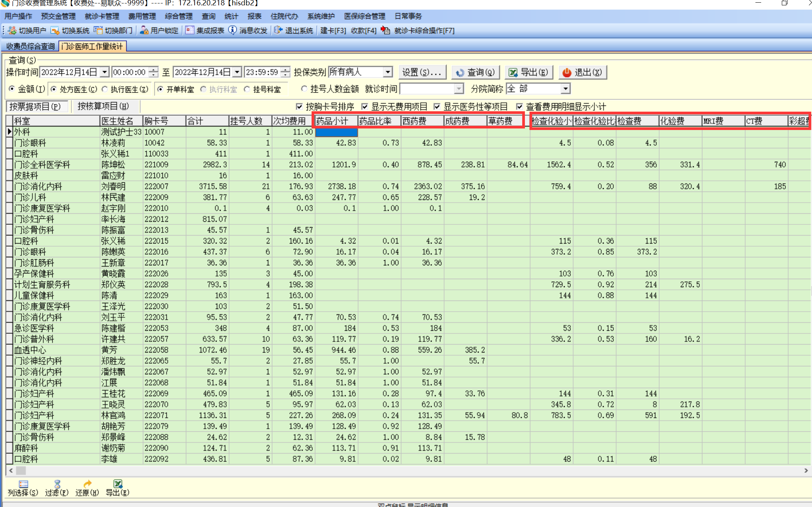Click the 查询(Q) query button
The height and width of the screenshot is (507, 812).
pos(476,72)
